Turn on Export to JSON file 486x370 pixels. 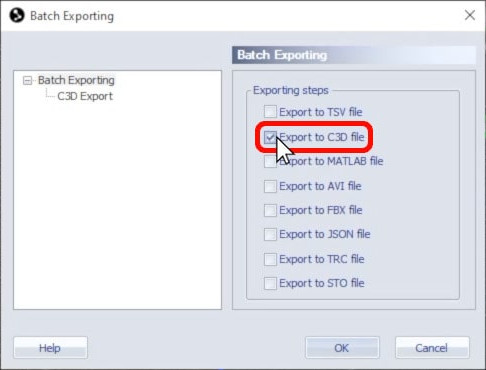pos(270,234)
